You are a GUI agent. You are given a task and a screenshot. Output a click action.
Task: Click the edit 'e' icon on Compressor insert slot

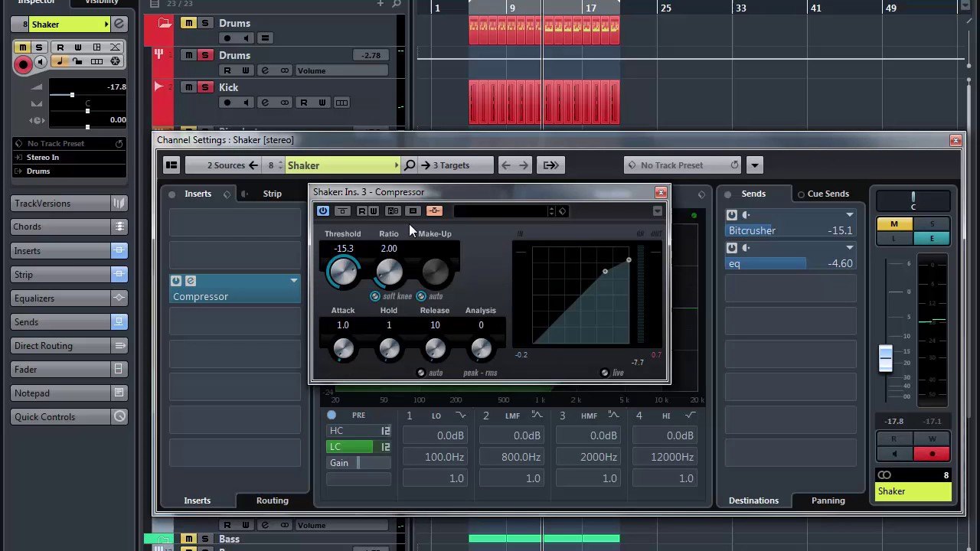[191, 281]
